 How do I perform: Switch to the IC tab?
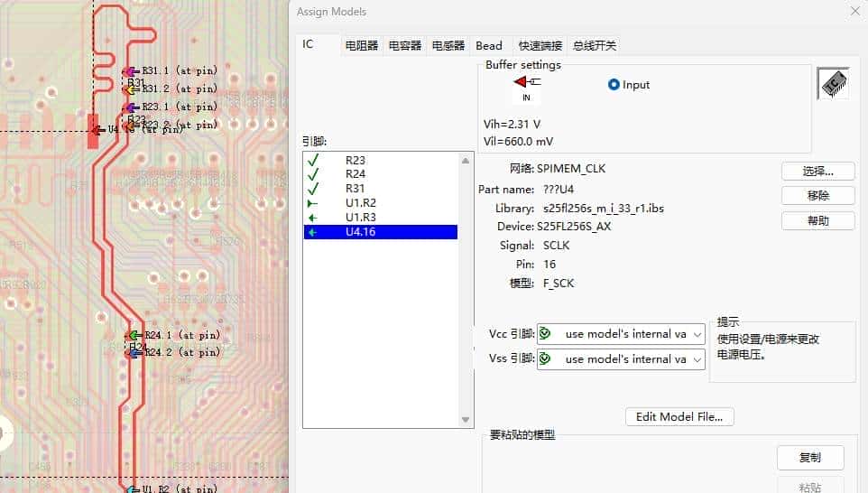(x=308, y=44)
